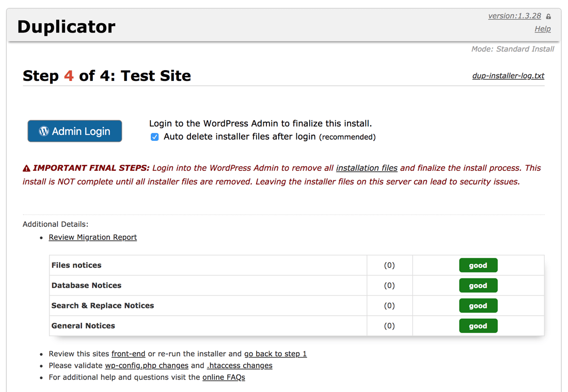This screenshot has width=568, height=392.
Task: Click the Mode: Standard Install text
Action: (x=513, y=49)
